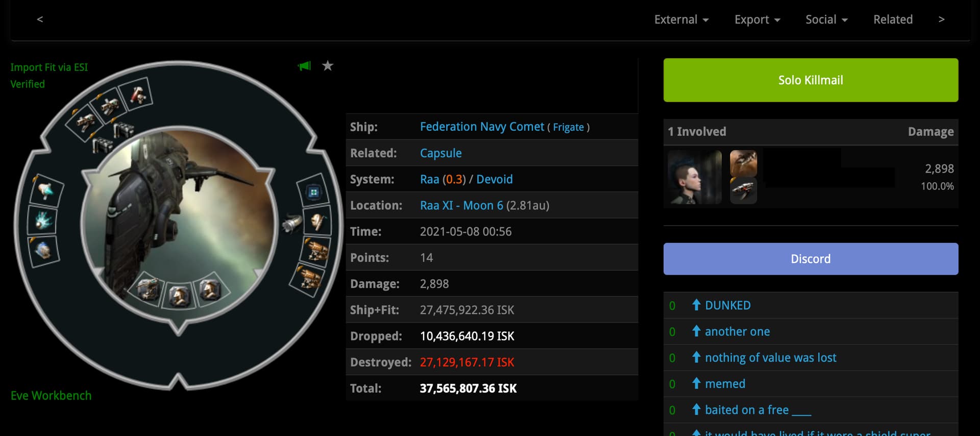This screenshot has height=436, width=980.
Task: Open the Related menu item
Action: coord(893,19)
